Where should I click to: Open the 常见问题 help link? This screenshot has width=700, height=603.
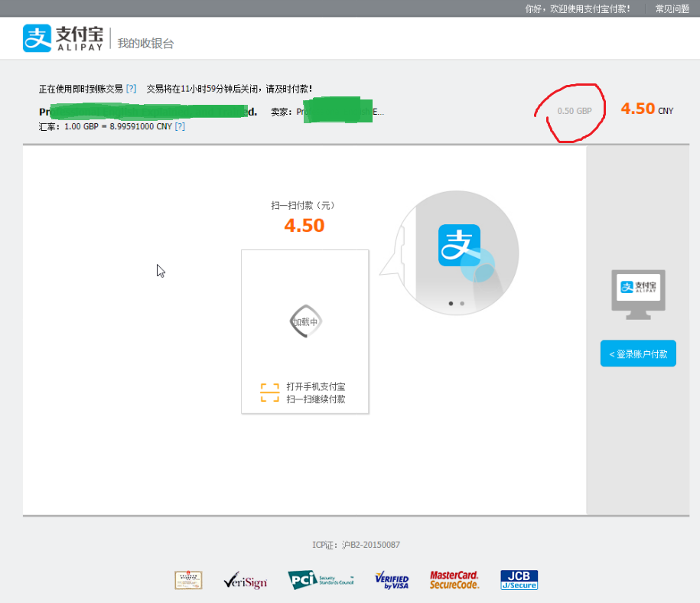pos(672,8)
